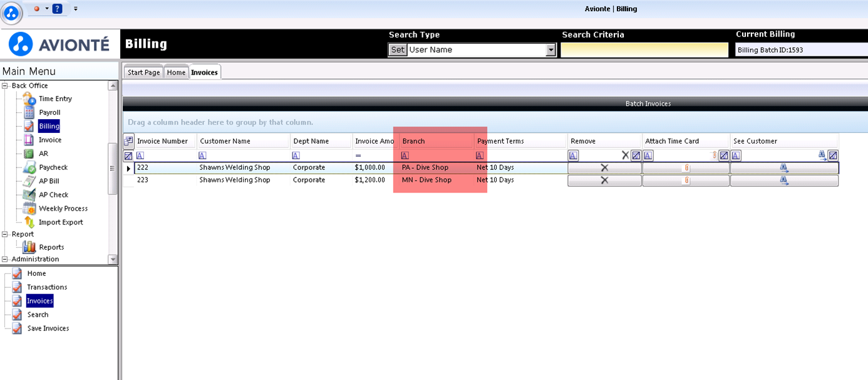868x380 pixels.
Task: Open the Payroll calculator icon
Action: pos(29,112)
